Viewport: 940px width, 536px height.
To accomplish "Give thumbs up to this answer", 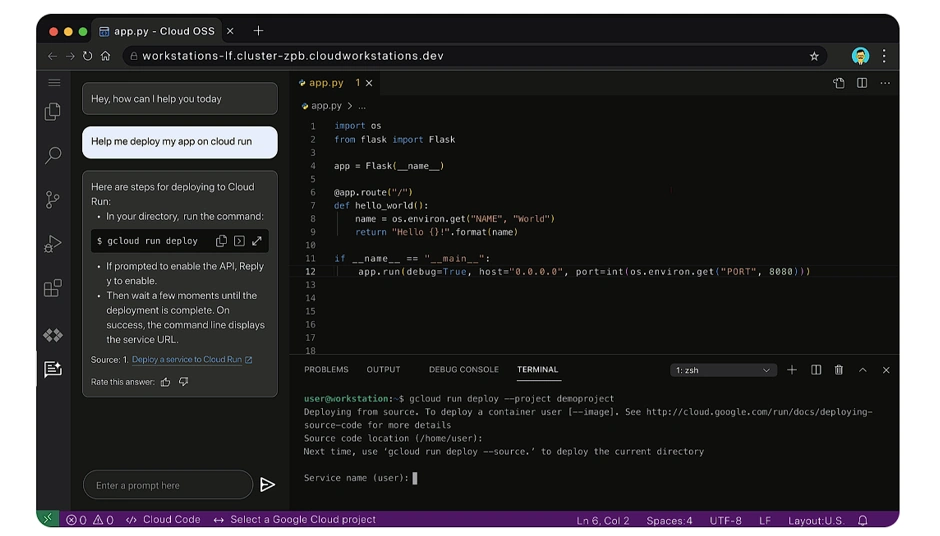I will pyautogui.click(x=165, y=382).
